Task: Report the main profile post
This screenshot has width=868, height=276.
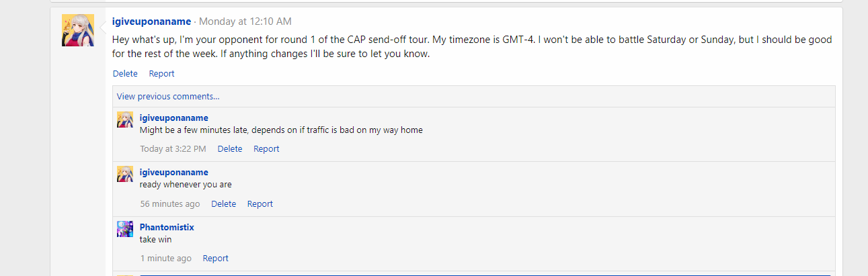Action: (x=161, y=74)
